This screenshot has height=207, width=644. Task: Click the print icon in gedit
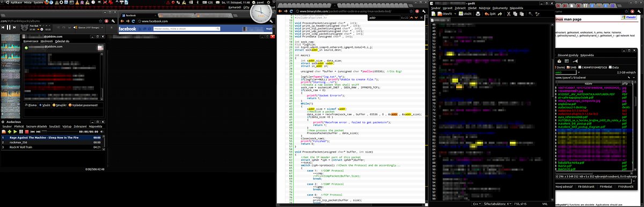[478, 14]
